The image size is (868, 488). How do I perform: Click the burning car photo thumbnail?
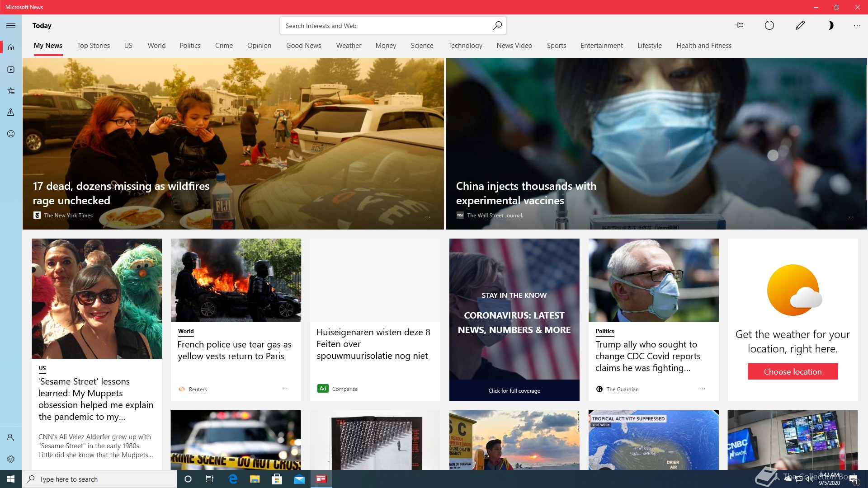click(236, 280)
